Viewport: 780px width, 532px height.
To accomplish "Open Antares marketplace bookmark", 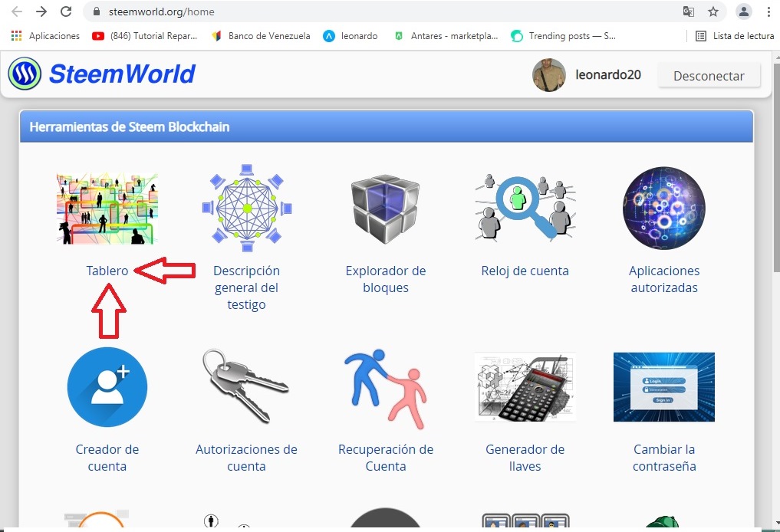I will (x=446, y=36).
